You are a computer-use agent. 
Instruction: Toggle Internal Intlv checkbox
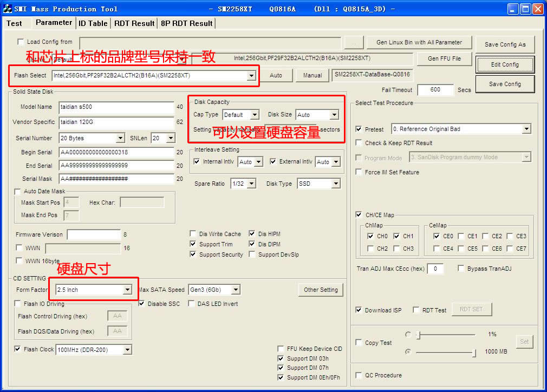tap(197, 161)
